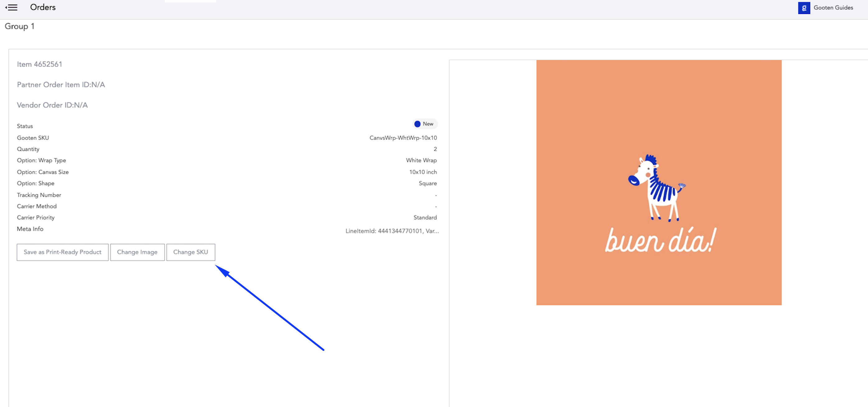Select the Tracking Number label
The width and height of the screenshot is (868, 407).
(39, 195)
